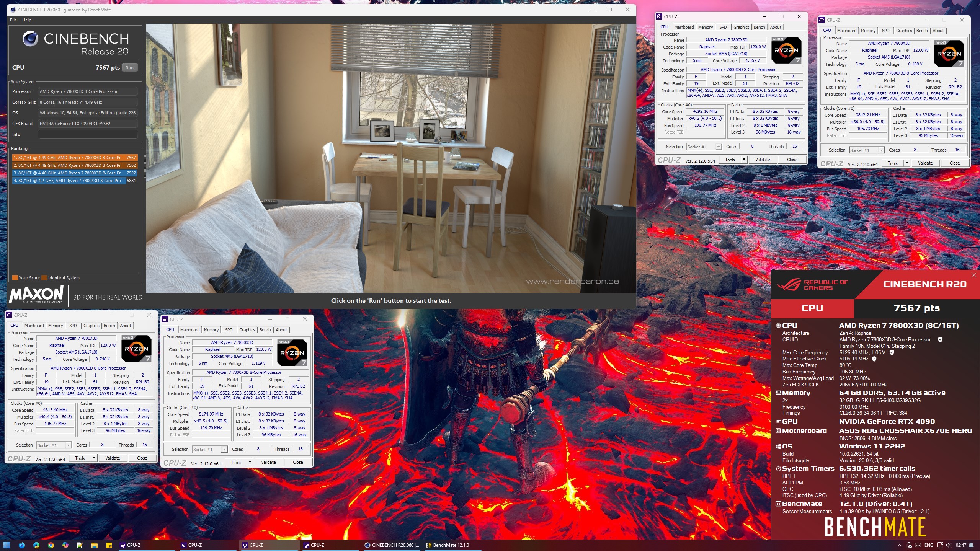Click Close in the 4292.16 MHz CPU-Z

(x=792, y=160)
